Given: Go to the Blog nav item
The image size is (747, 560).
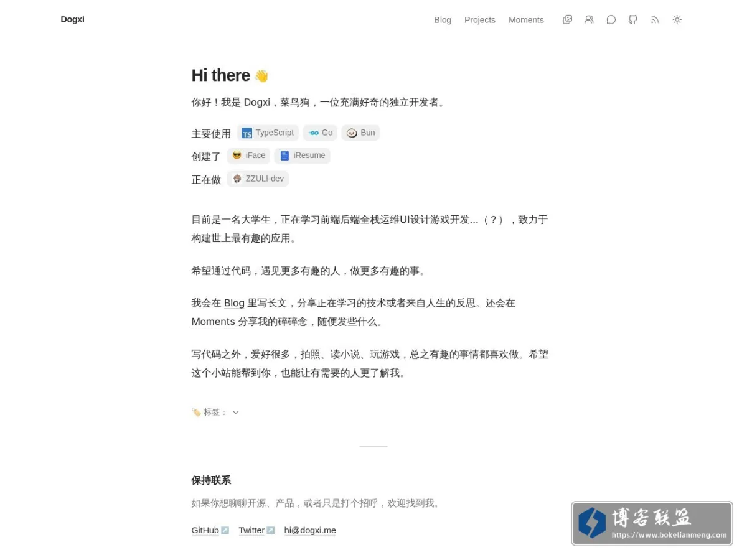Looking at the screenshot, I should coord(443,20).
